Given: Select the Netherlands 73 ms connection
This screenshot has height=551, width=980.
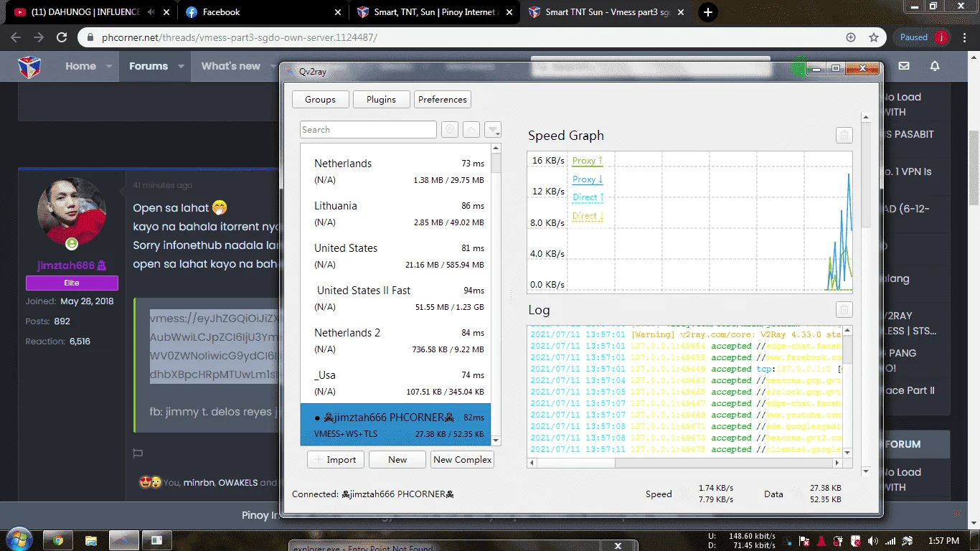Looking at the screenshot, I should coord(395,171).
